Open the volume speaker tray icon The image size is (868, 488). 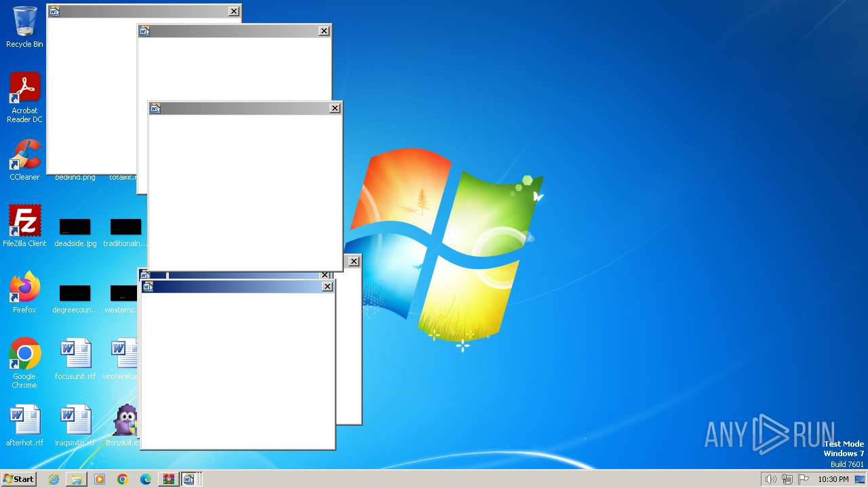point(770,479)
